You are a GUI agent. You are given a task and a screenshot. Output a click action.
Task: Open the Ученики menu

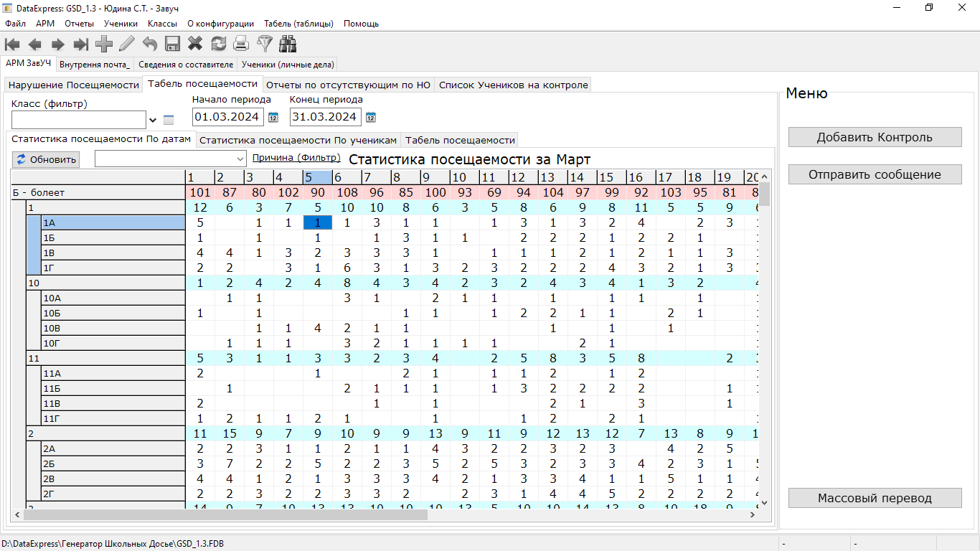click(x=121, y=24)
